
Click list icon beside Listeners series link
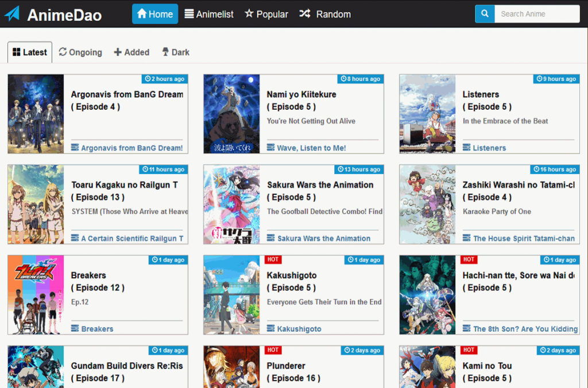(466, 147)
